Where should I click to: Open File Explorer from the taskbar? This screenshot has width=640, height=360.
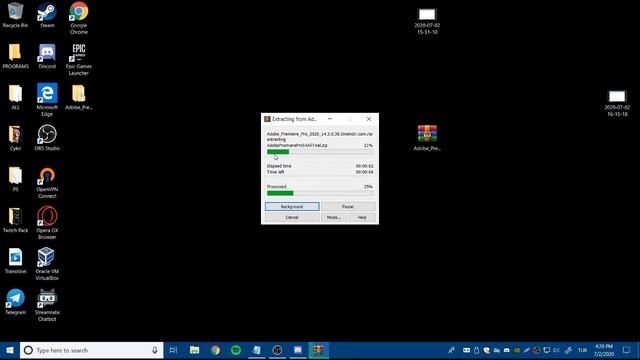[x=194, y=350]
